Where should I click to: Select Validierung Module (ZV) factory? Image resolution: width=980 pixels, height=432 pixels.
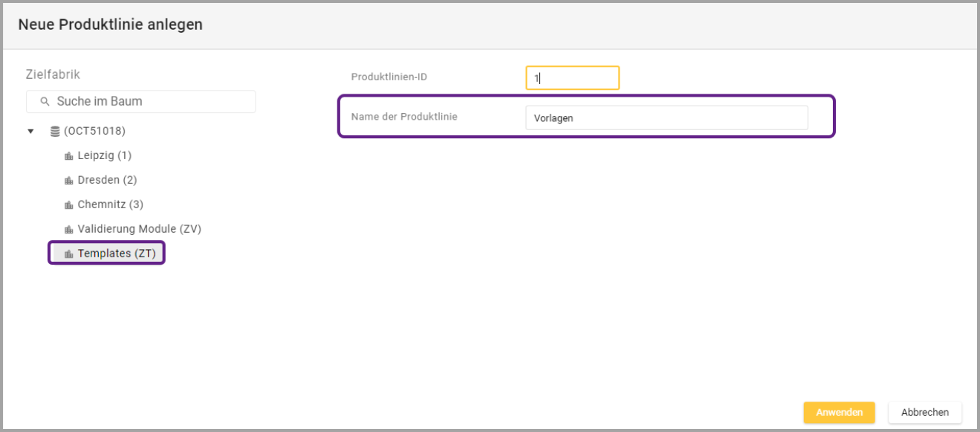pyautogui.click(x=139, y=230)
